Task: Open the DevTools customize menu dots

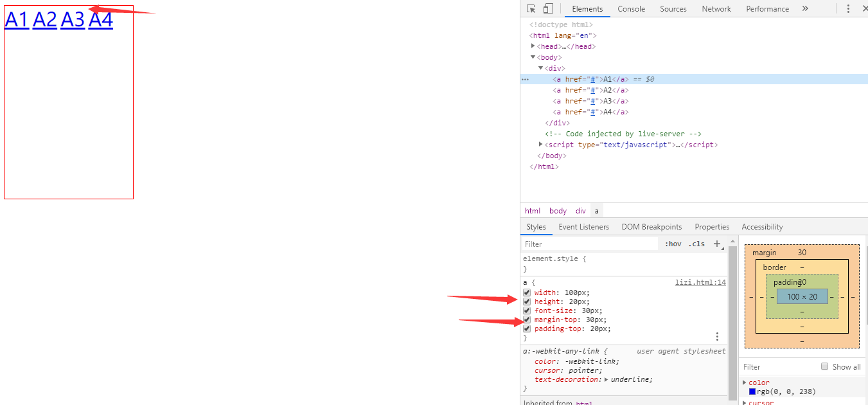Action: pyautogui.click(x=848, y=8)
